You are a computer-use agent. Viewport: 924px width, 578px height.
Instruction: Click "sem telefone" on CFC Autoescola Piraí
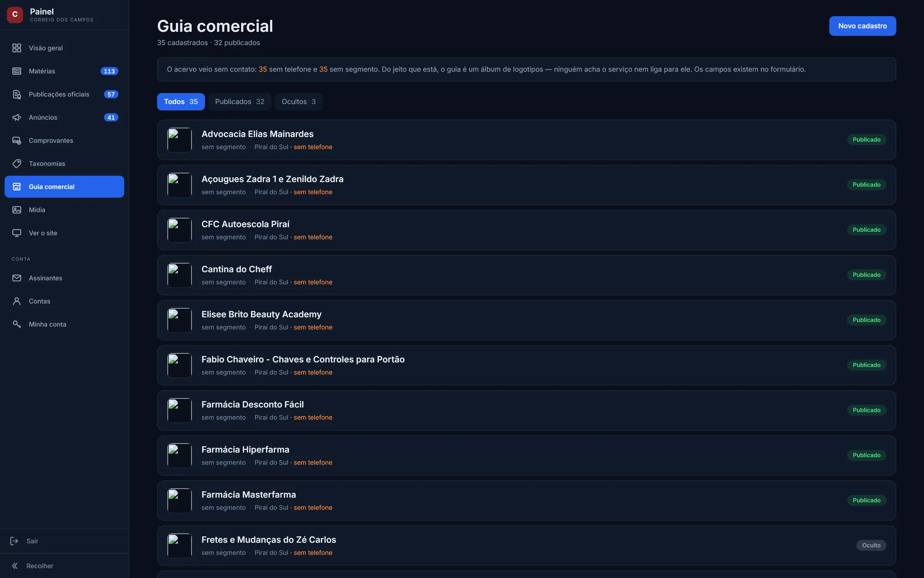point(313,237)
